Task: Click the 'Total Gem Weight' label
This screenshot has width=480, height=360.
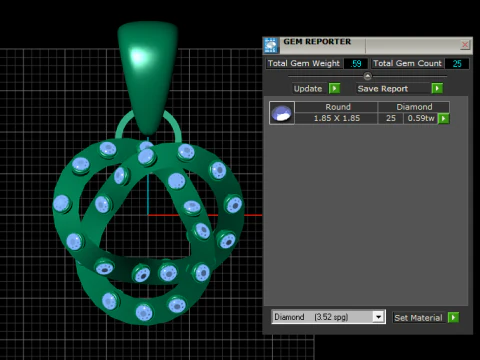Action: (x=304, y=63)
